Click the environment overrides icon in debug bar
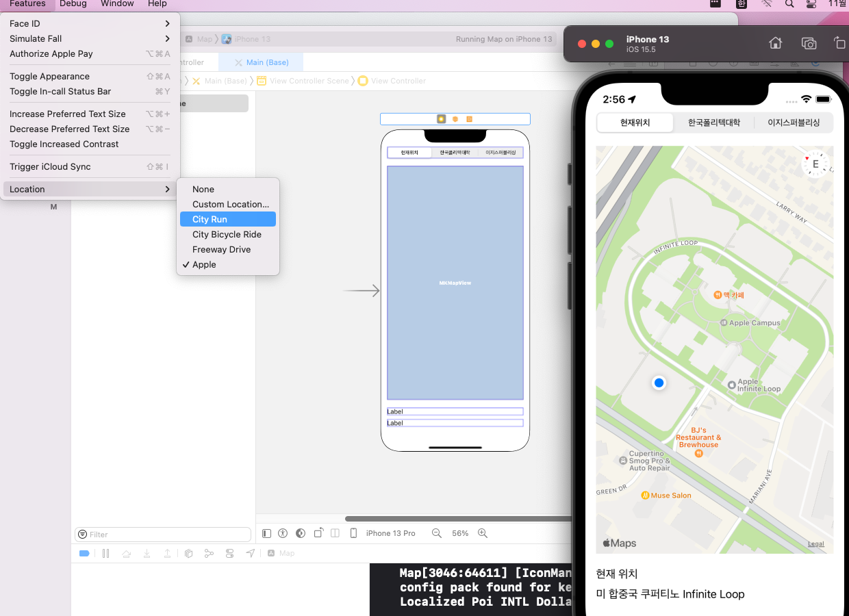 230,553
